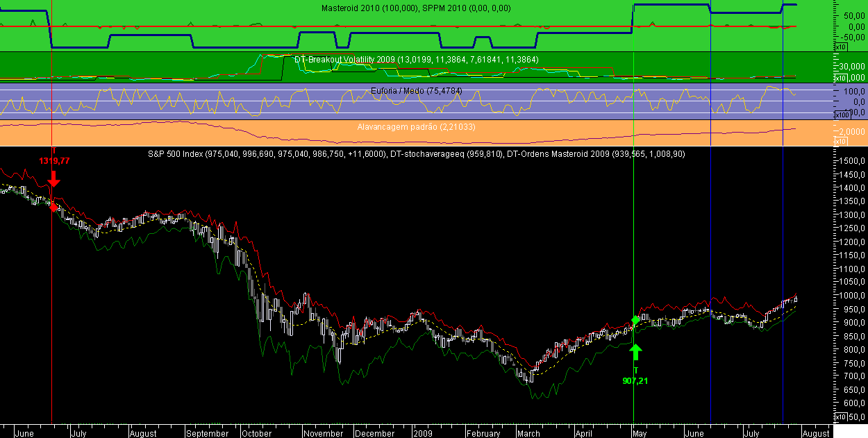Click the 1250,0 price axis value
The image size is (868, 438).
tap(851, 228)
